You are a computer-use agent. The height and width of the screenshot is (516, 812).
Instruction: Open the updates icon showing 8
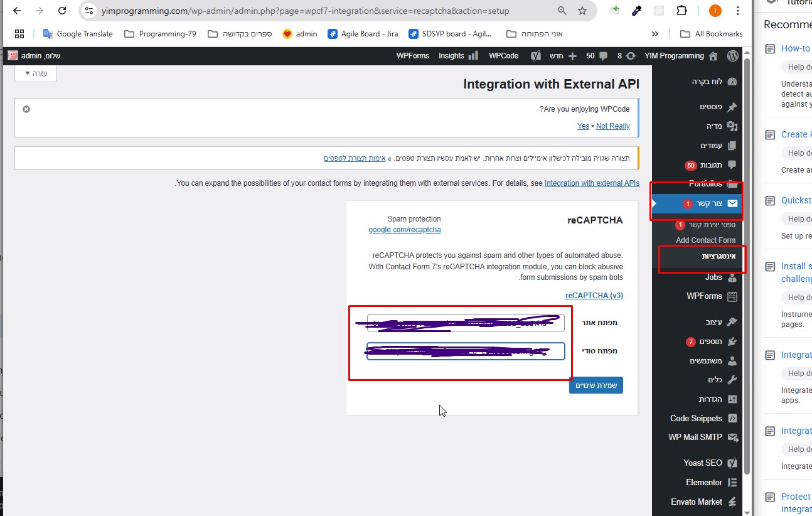click(631, 56)
